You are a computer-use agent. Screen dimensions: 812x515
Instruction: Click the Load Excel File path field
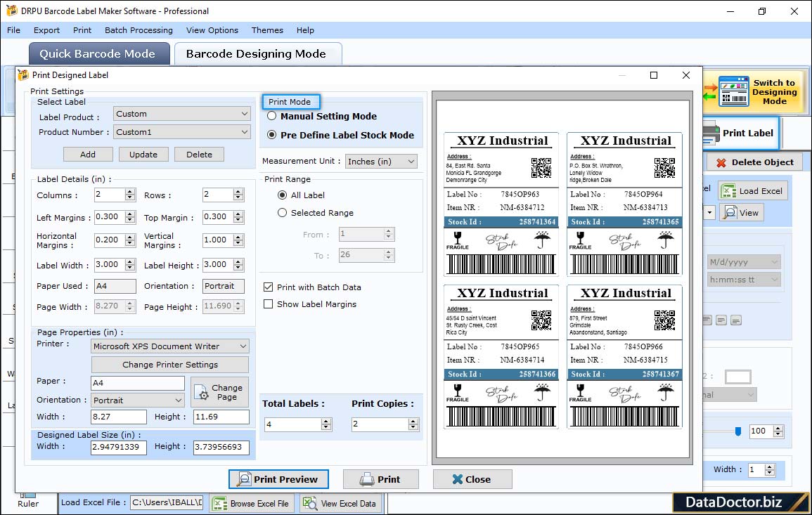pos(166,502)
